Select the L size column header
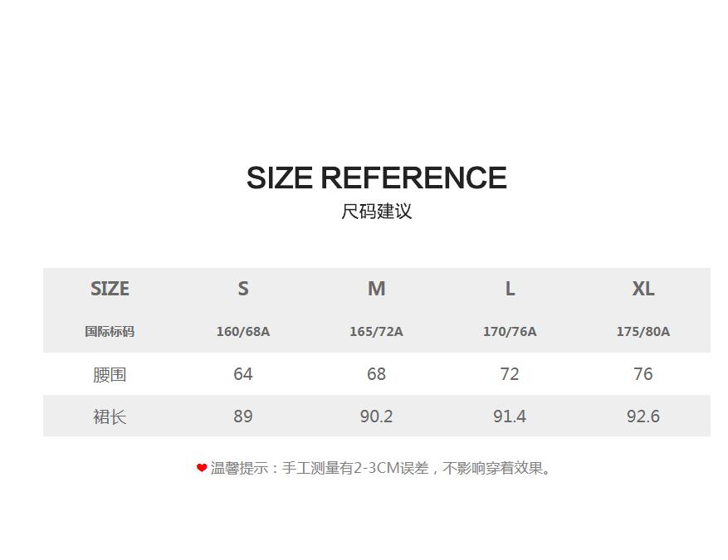 click(x=510, y=289)
